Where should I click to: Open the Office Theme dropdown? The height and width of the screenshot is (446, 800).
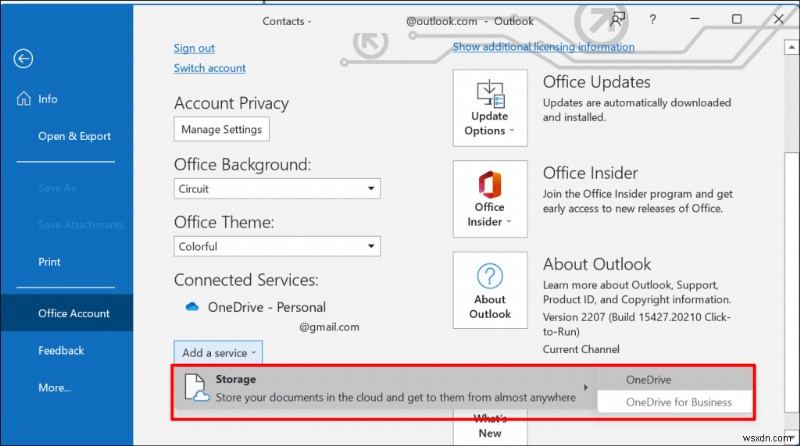pyautogui.click(x=277, y=246)
